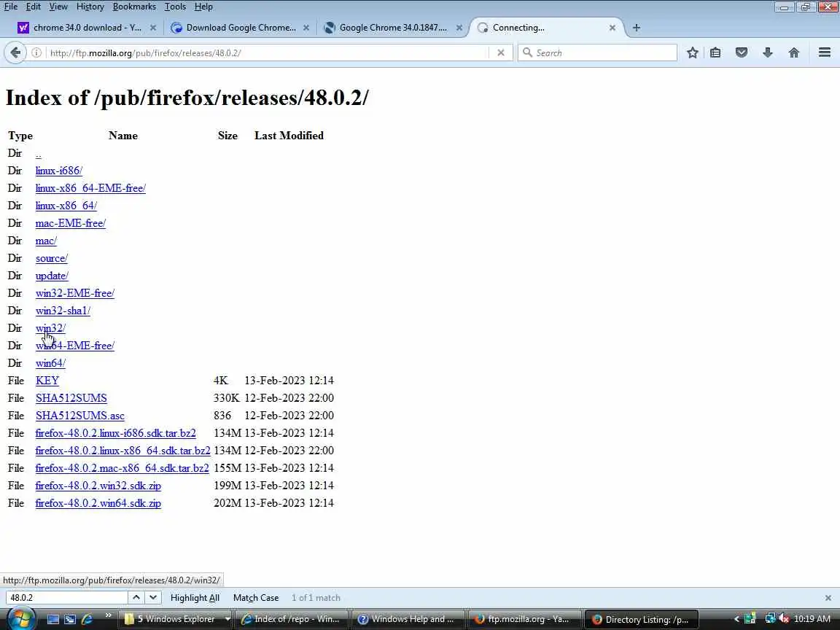Open the View menu
This screenshot has height=630, width=840.
(58, 7)
